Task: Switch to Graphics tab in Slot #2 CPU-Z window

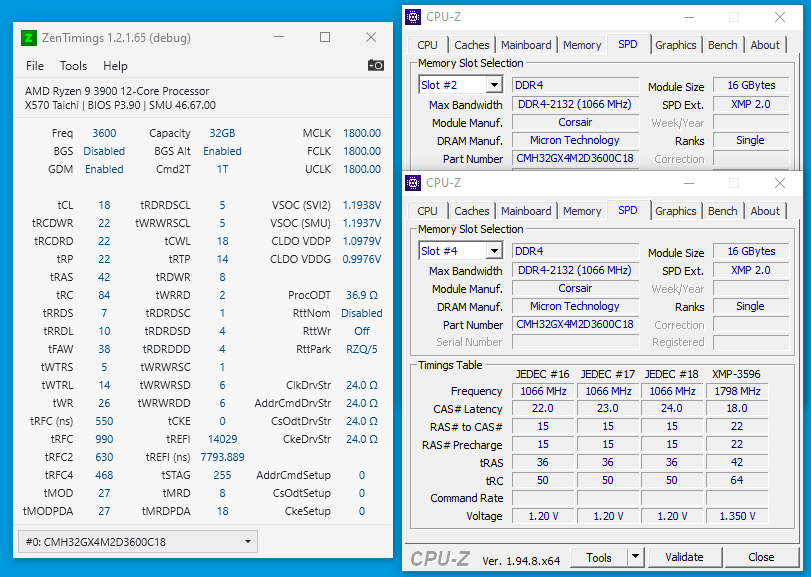Action: pyautogui.click(x=676, y=45)
